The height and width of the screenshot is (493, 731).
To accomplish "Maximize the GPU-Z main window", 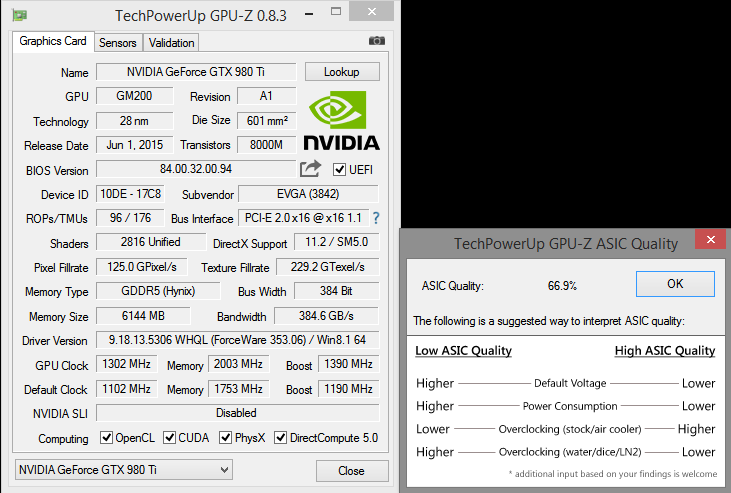I will coord(336,12).
